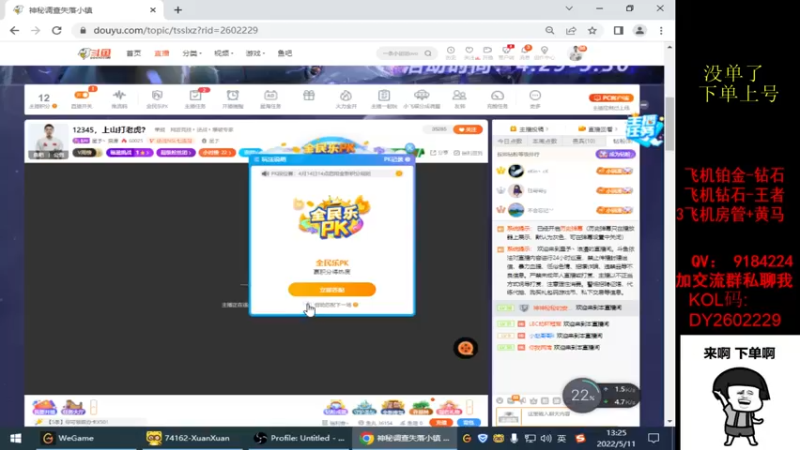This screenshot has height=450, width=800.
Task: Open the More ellipsis icon in toolbar
Action: pyautogui.click(x=535, y=95)
